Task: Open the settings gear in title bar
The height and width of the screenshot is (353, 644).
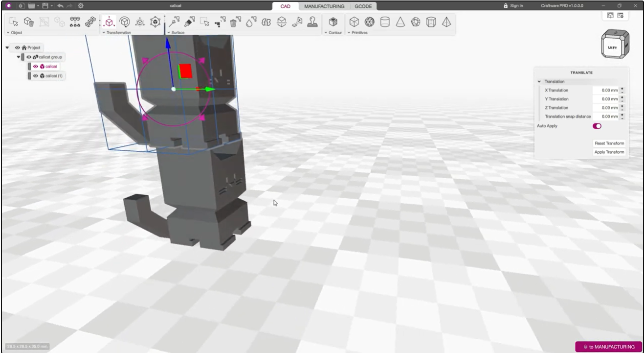Action: [81, 6]
